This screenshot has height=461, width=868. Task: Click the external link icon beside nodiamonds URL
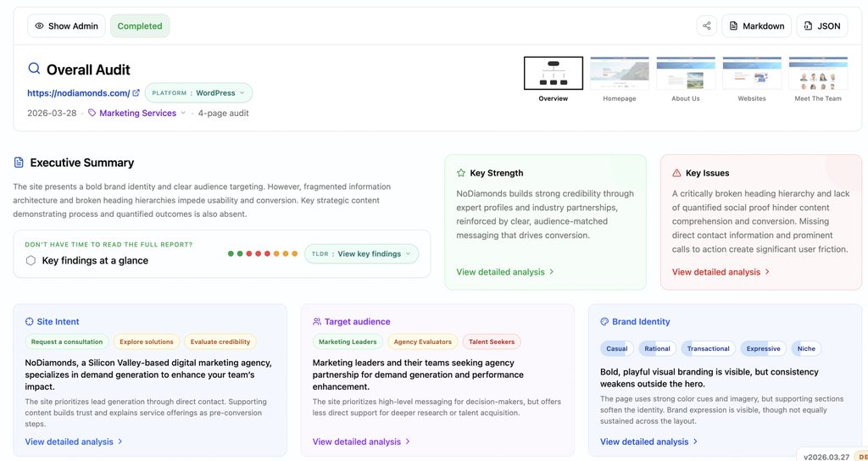tap(136, 93)
